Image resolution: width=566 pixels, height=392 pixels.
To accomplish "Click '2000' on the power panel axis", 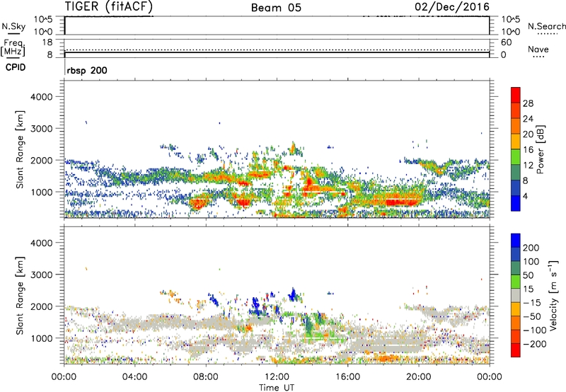I will 42,161.
